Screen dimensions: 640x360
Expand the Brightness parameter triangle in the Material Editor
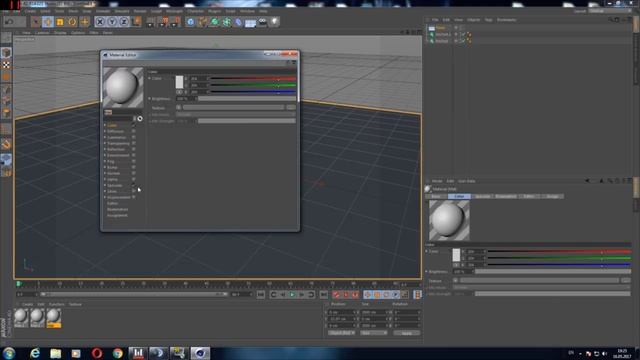(x=149, y=99)
